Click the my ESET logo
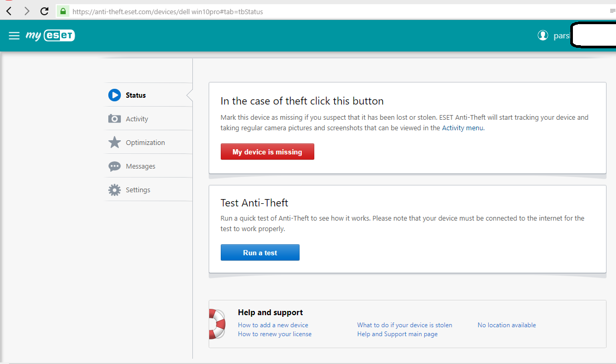616x364 pixels. (x=50, y=36)
